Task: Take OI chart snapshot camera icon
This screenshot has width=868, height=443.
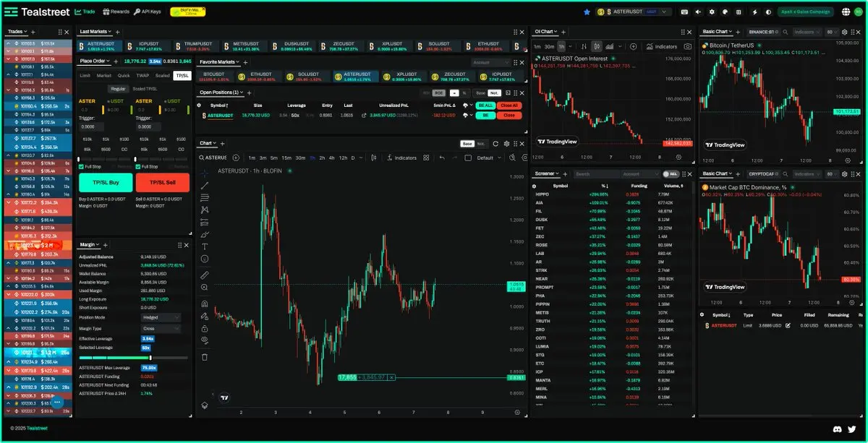Action: 687,46
